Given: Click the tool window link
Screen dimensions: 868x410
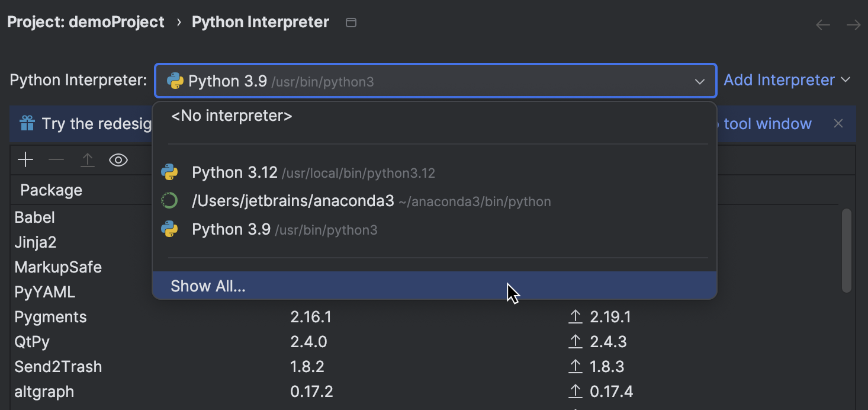Looking at the screenshot, I should (x=767, y=124).
